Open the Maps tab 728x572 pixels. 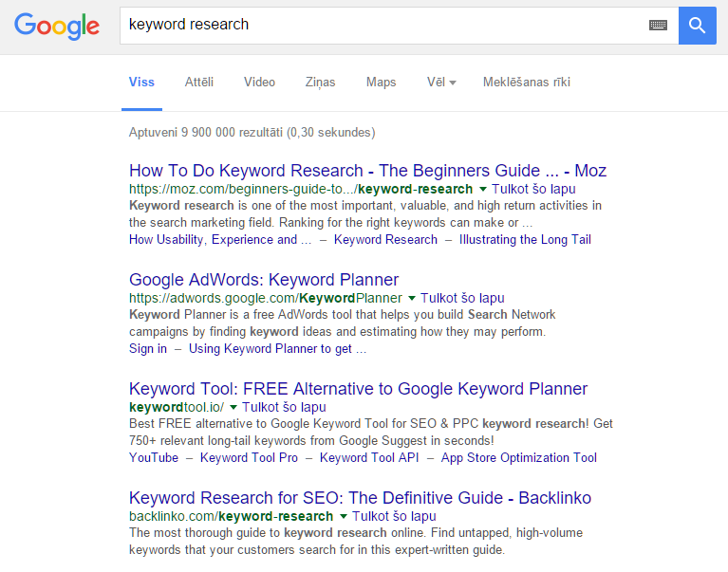(382, 83)
